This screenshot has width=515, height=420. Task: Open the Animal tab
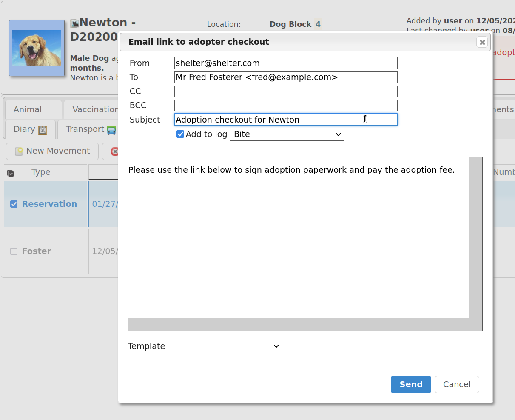click(28, 109)
